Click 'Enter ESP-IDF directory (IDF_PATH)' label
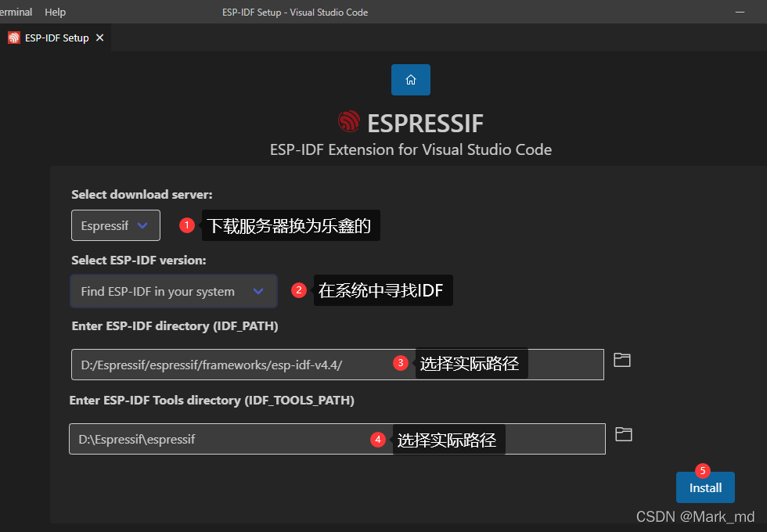The image size is (767, 532). [175, 326]
